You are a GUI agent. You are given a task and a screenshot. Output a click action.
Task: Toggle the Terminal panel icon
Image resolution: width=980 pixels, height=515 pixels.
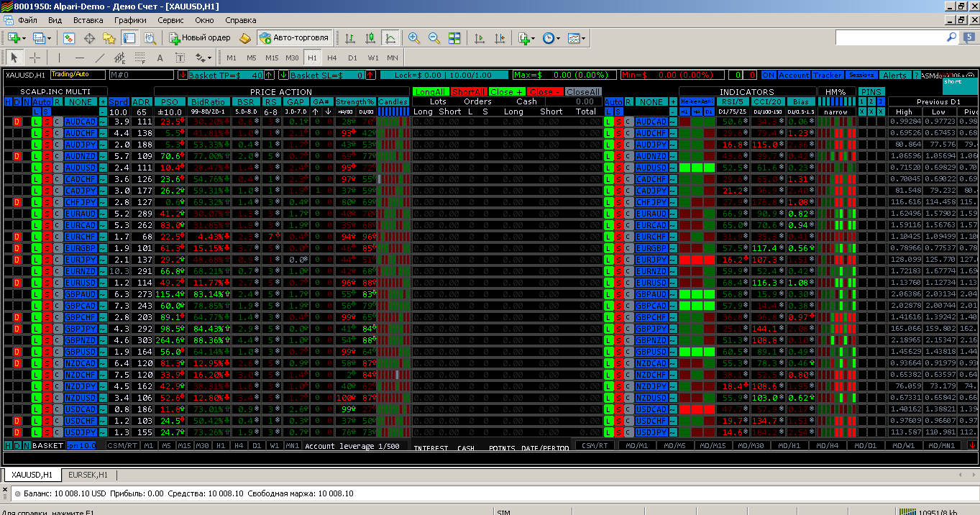pos(130,38)
